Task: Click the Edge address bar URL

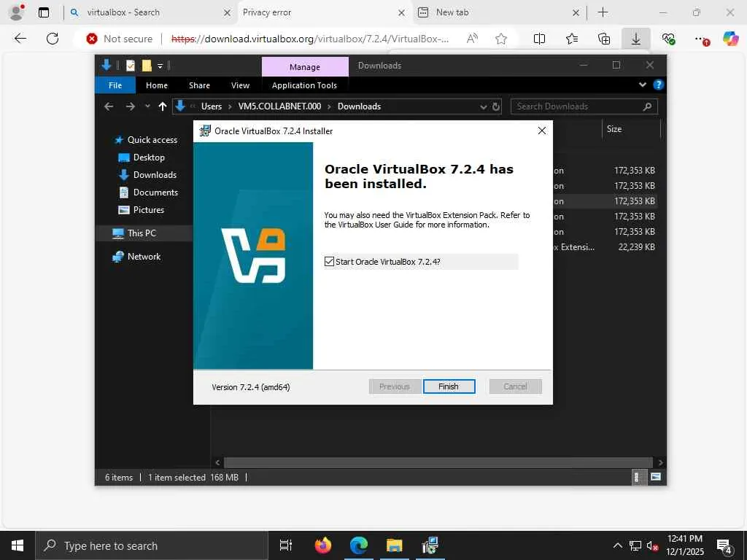Action: point(309,39)
